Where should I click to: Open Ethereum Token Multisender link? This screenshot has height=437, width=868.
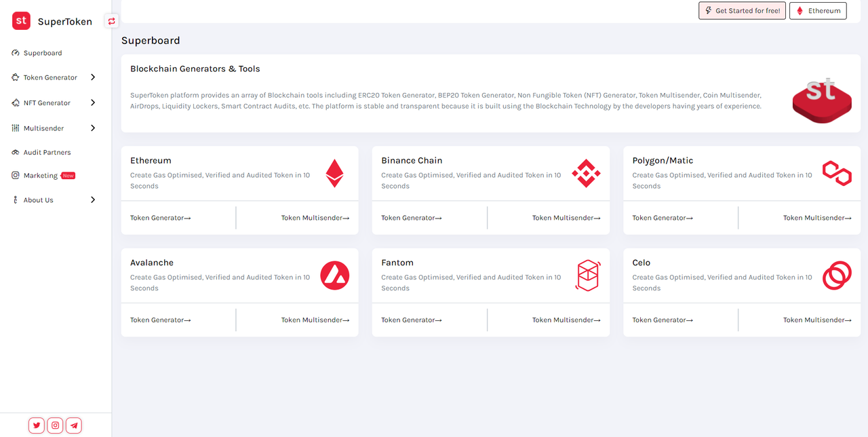point(315,218)
